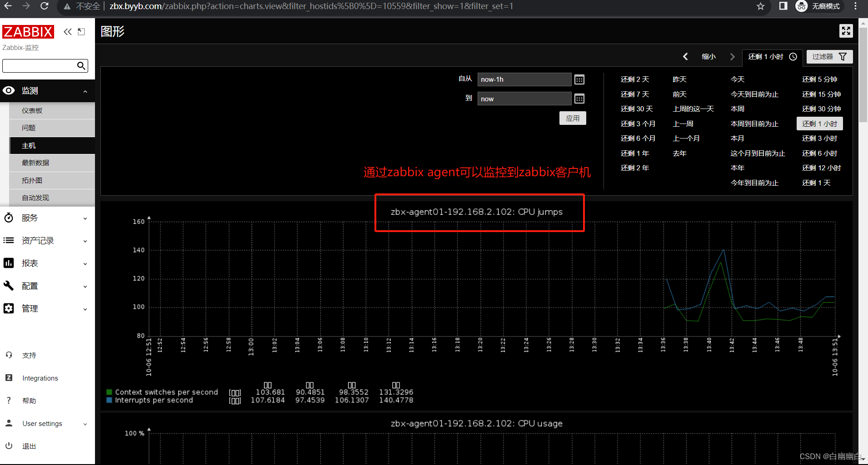Image resolution: width=868 pixels, height=465 pixels.
Task: Expand the 管理 administration menu
Action: tap(47, 309)
